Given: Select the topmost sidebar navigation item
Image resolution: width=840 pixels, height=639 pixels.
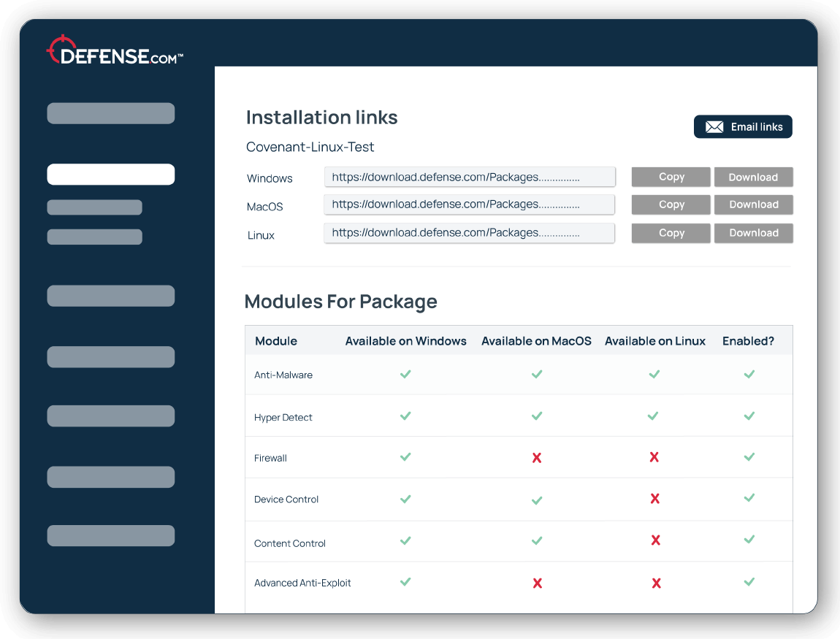Looking at the screenshot, I should point(110,113).
